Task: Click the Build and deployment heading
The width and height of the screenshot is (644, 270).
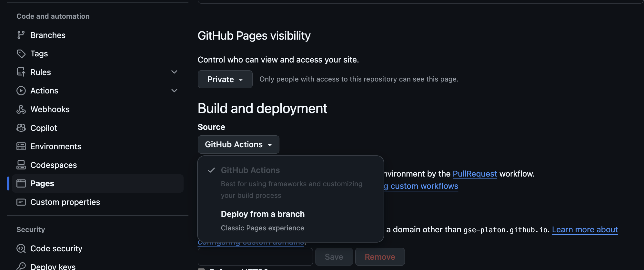Action: click(x=262, y=109)
